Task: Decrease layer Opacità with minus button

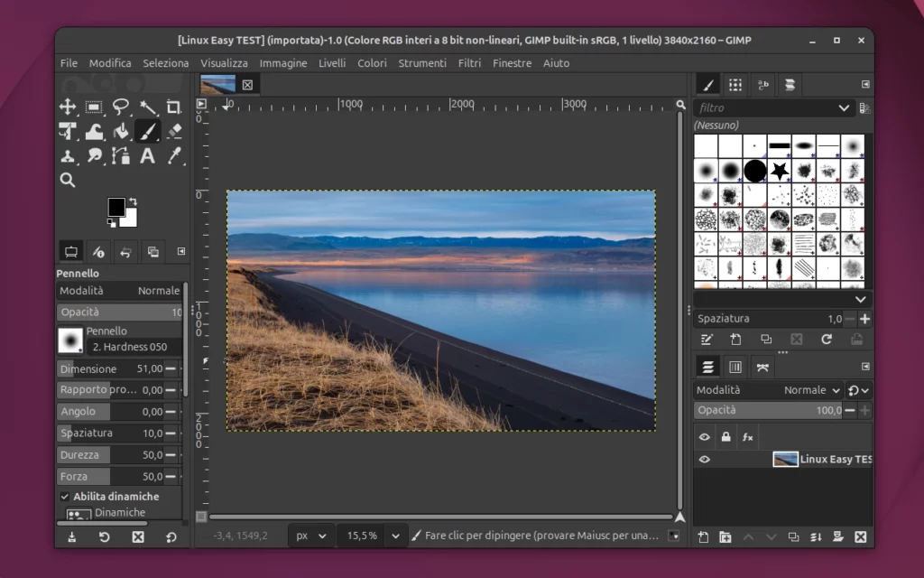Action: coord(849,411)
